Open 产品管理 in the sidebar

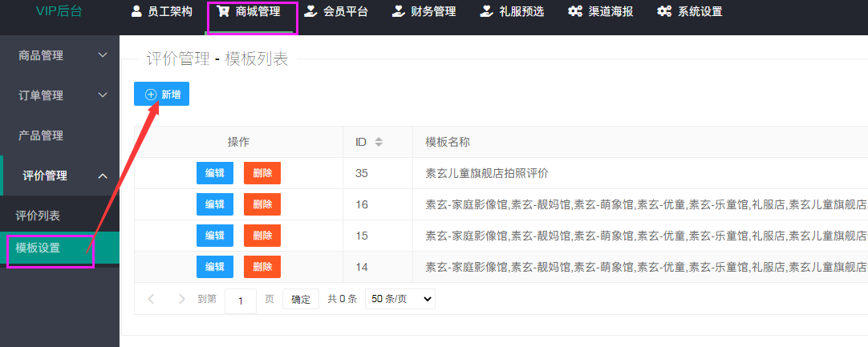41,135
